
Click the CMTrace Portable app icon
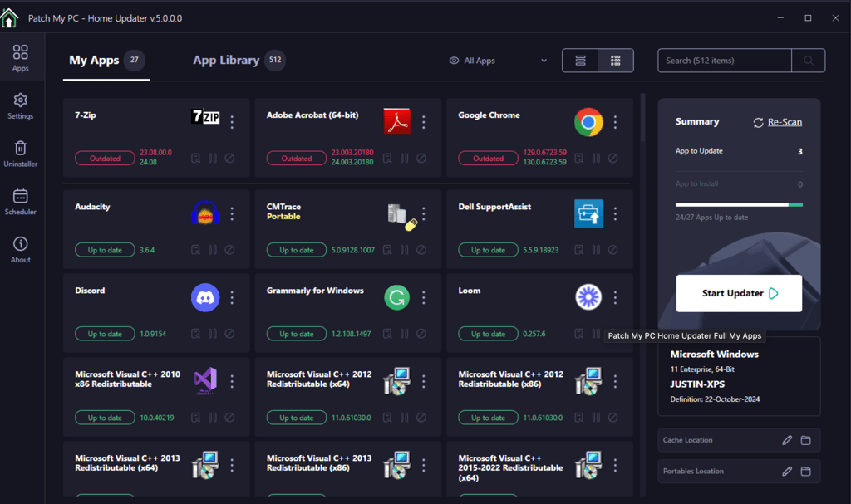coord(402,217)
